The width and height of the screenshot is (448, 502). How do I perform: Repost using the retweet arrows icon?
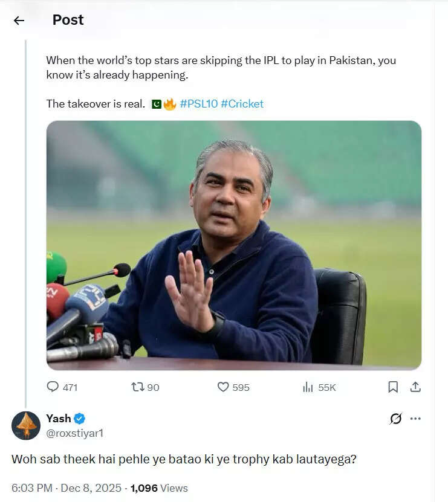[138, 387]
